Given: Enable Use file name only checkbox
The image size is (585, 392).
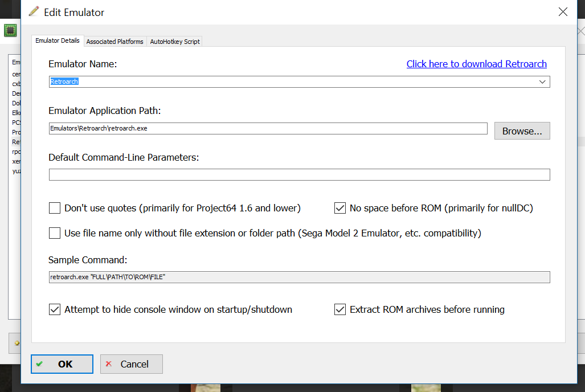Looking at the screenshot, I should 55,233.
